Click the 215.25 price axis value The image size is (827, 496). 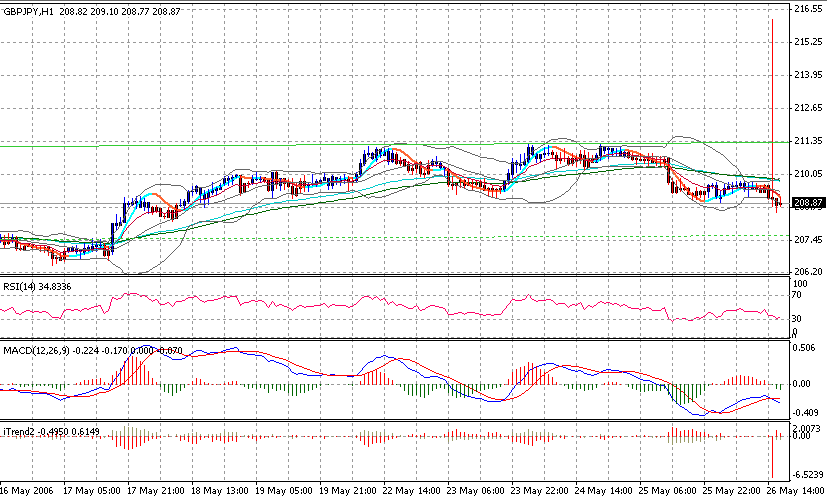(808, 42)
